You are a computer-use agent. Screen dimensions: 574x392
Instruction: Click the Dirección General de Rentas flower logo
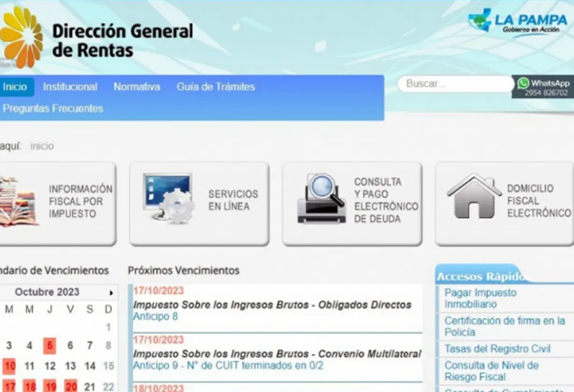click(21, 37)
